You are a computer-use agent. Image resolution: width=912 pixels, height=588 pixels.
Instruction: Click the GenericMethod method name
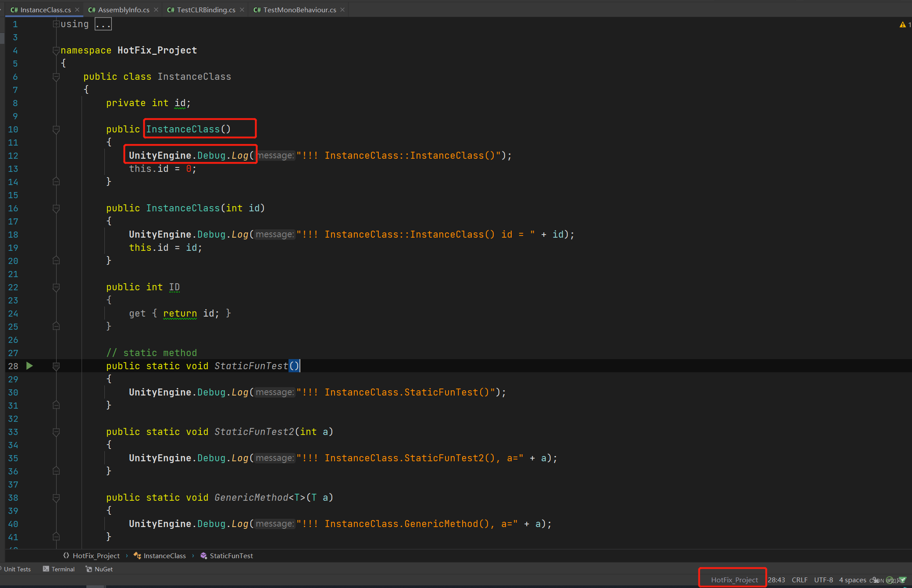click(x=251, y=498)
